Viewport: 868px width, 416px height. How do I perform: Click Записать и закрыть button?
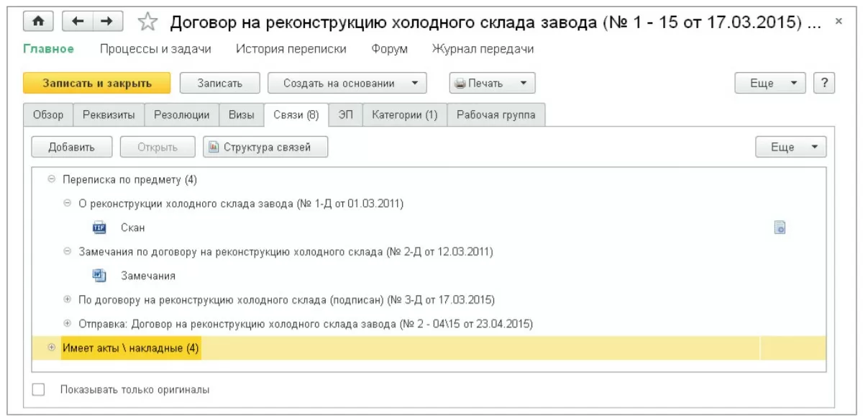(97, 83)
